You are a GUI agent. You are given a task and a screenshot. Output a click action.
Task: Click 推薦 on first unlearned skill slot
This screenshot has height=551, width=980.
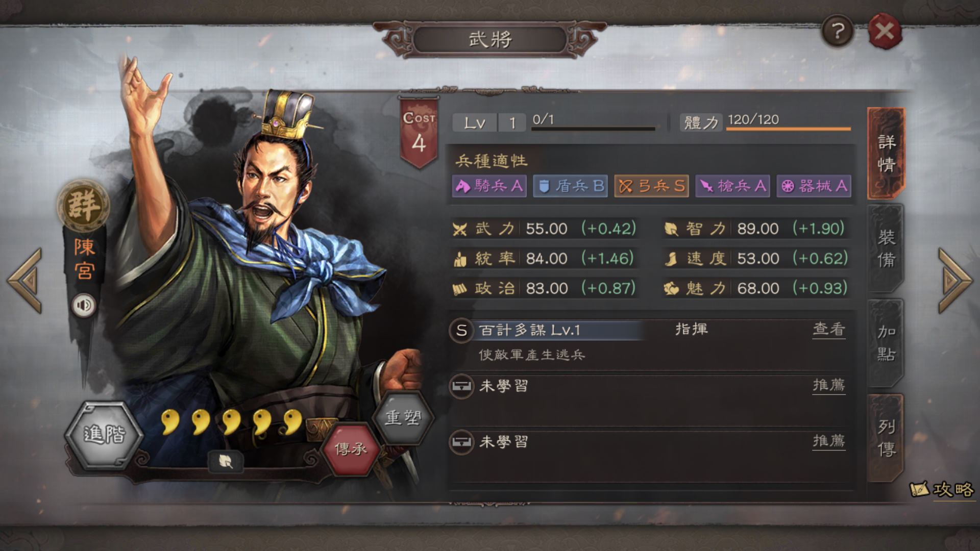click(829, 385)
